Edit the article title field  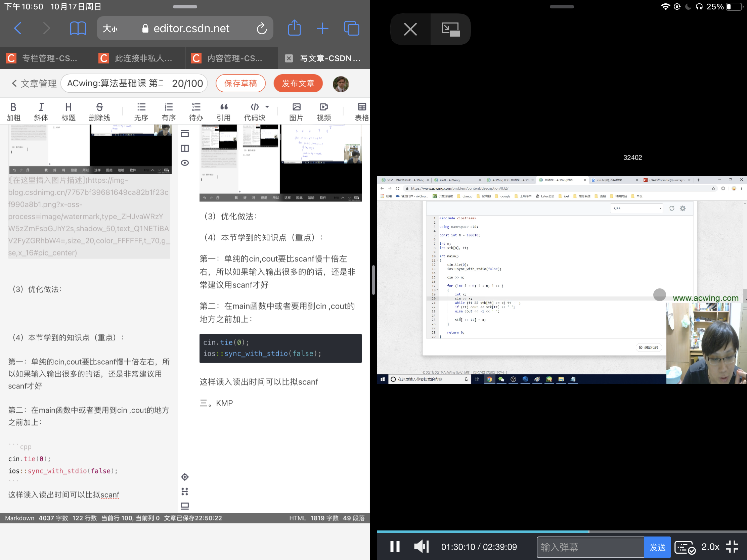click(x=134, y=83)
